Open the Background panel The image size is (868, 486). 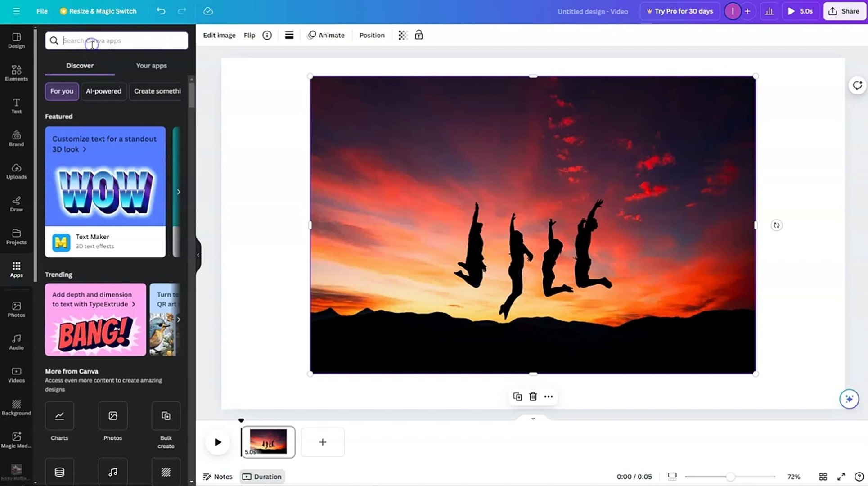pyautogui.click(x=16, y=406)
